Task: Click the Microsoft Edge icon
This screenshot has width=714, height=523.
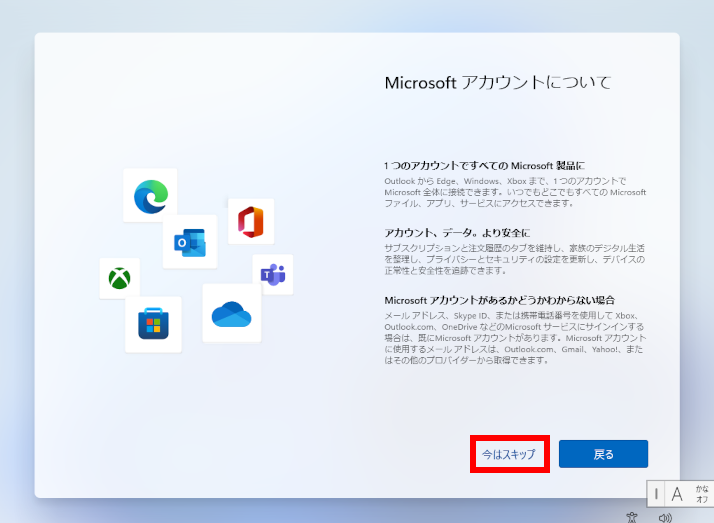Action: (151, 196)
